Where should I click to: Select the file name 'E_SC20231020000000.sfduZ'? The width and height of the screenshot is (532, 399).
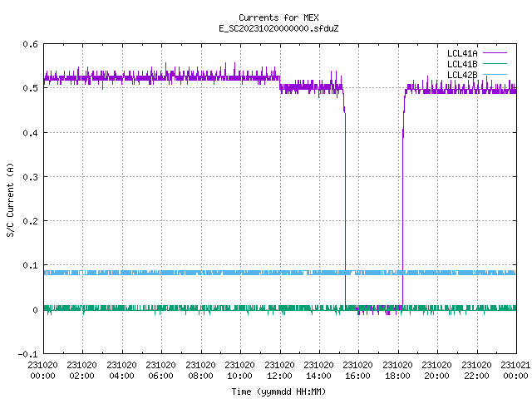pyautogui.click(x=278, y=28)
